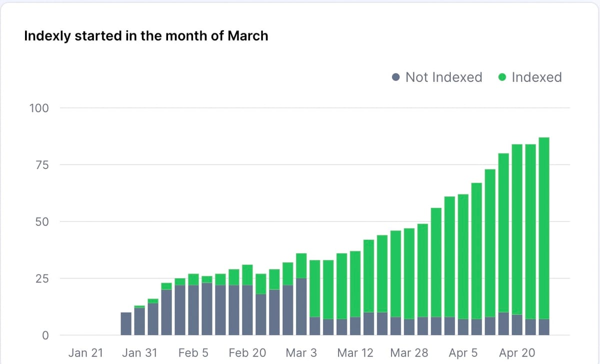
Task: Click the Apr 5 date label
Action: [x=463, y=353]
